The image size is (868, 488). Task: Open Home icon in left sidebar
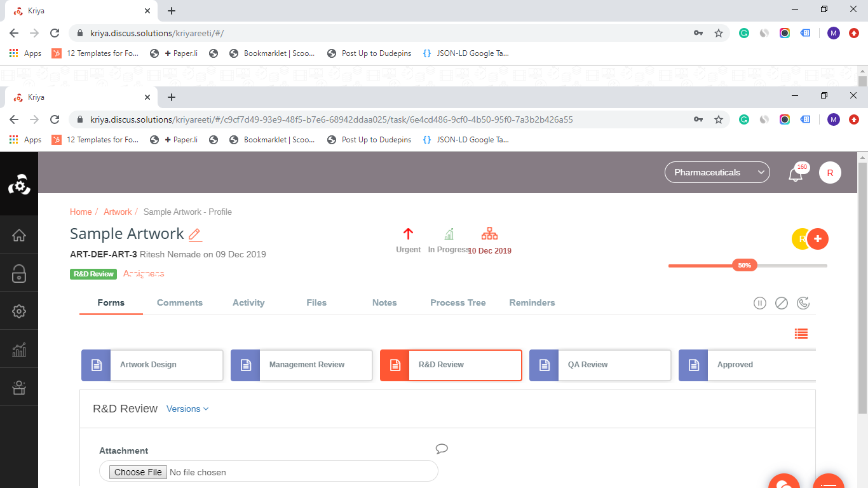point(19,235)
